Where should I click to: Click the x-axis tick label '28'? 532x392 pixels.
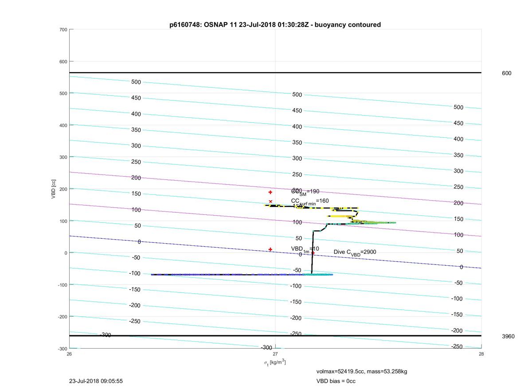481,353
